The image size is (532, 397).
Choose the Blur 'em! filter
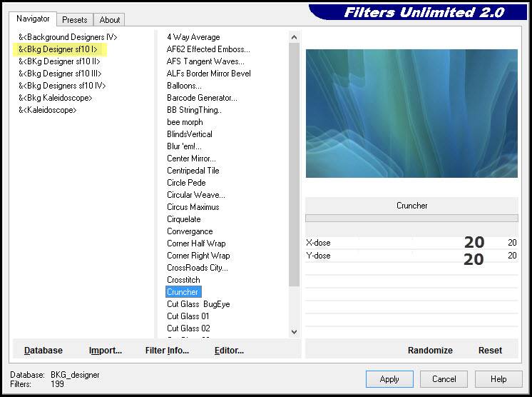184,146
